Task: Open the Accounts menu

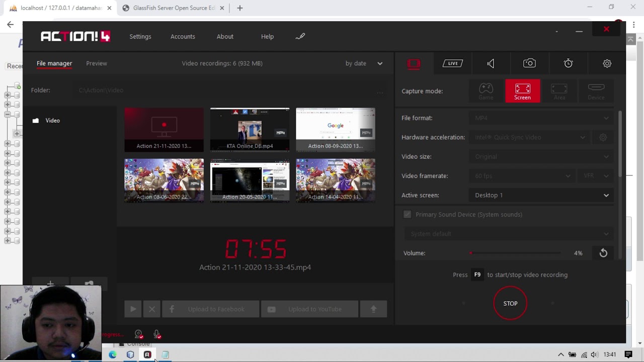Action: (183, 36)
